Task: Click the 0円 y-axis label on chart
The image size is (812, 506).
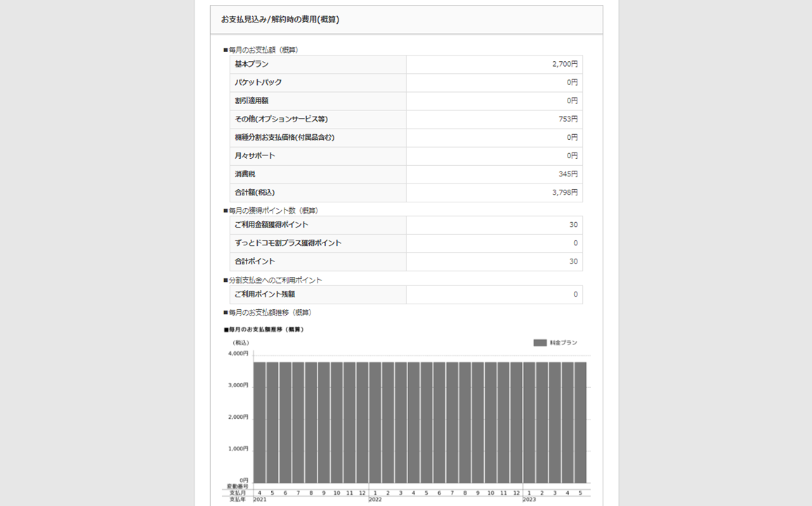Action: [244, 481]
